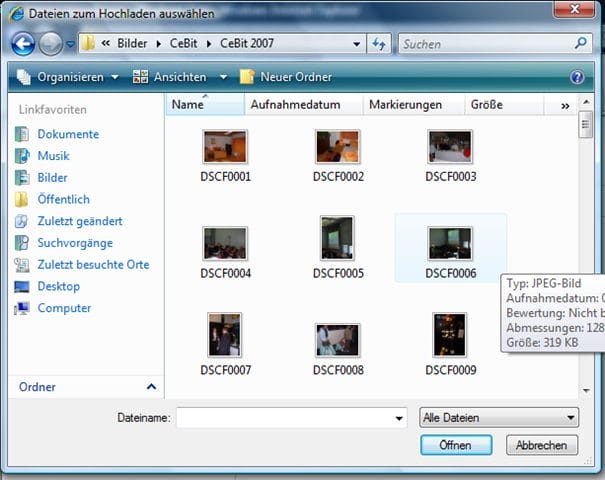Open the Organisieren menu
Image resolution: width=605 pixels, height=480 pixels.
tap(69, 77)
